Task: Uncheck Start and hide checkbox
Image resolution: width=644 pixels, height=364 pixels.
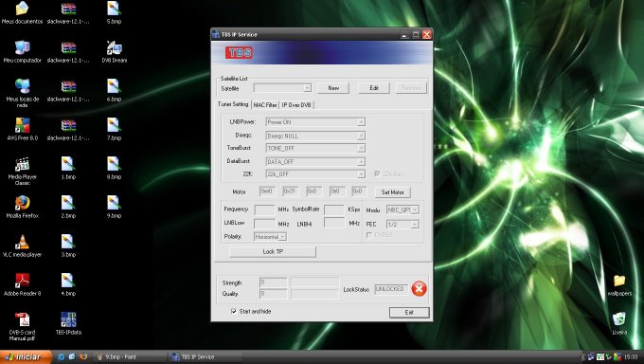Action: point(234,311)
